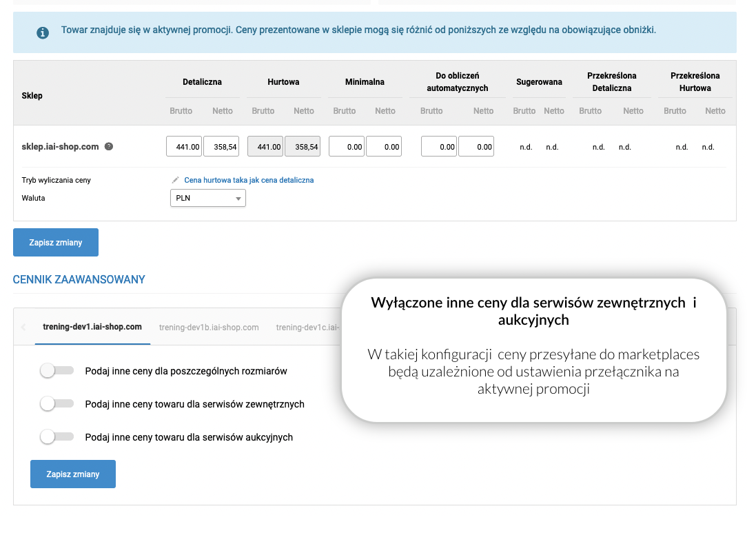This screenshot has width=756, height=553.
Task: Click the pencil icon by wholesale price mode
Action: tap(176, 180)
